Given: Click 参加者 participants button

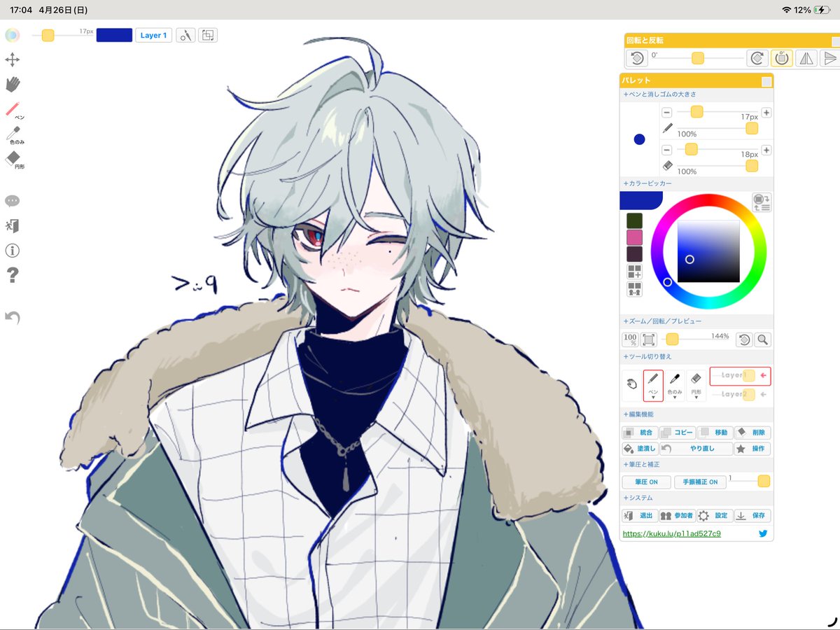Looking at the screenshot, I should tap(678, 516).
